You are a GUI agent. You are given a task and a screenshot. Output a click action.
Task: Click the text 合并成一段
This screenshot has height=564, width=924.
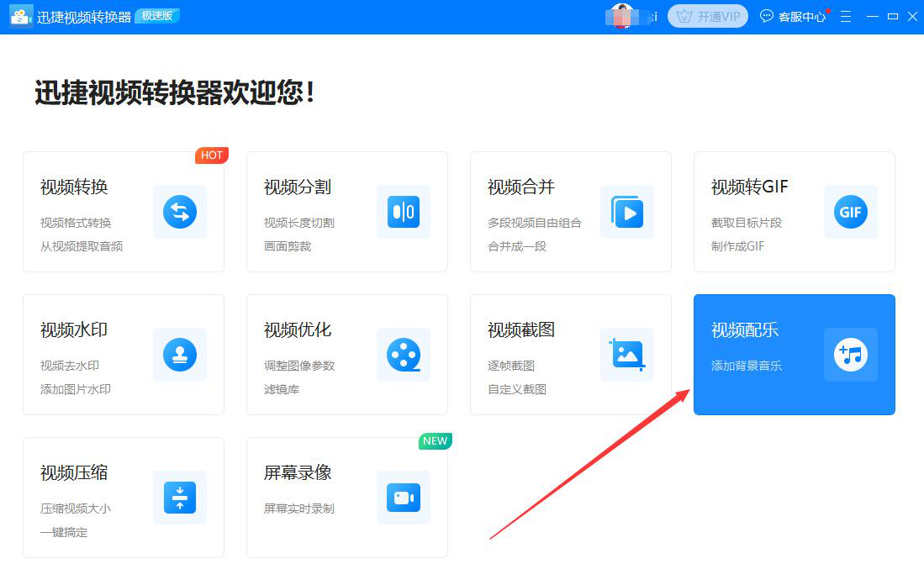[x=517, y=246]
